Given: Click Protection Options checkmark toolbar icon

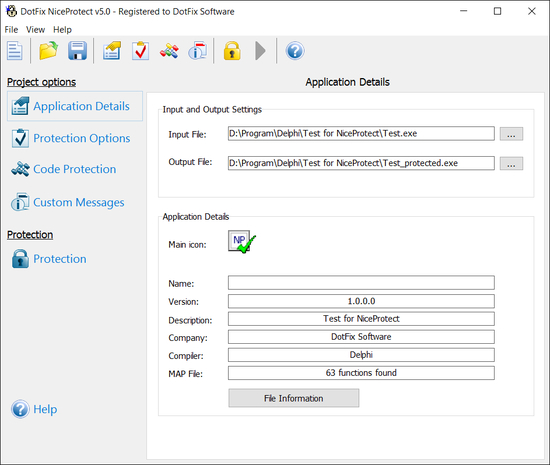Looking at the screenshot, I should [141, 51].
